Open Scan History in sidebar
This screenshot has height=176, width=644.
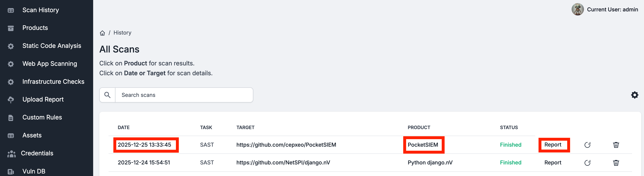tap(40, 10)
